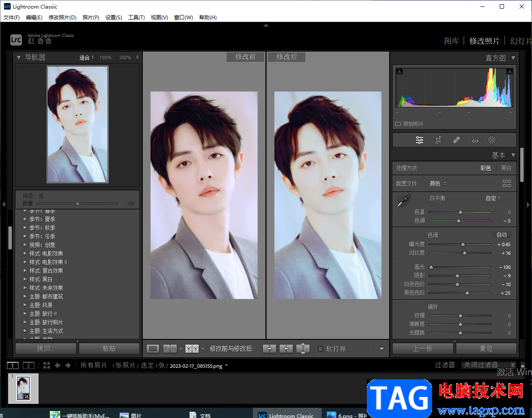532x418 pixels.
Task: Open the 修改照片(D) menu
Action: coord(62,17)
